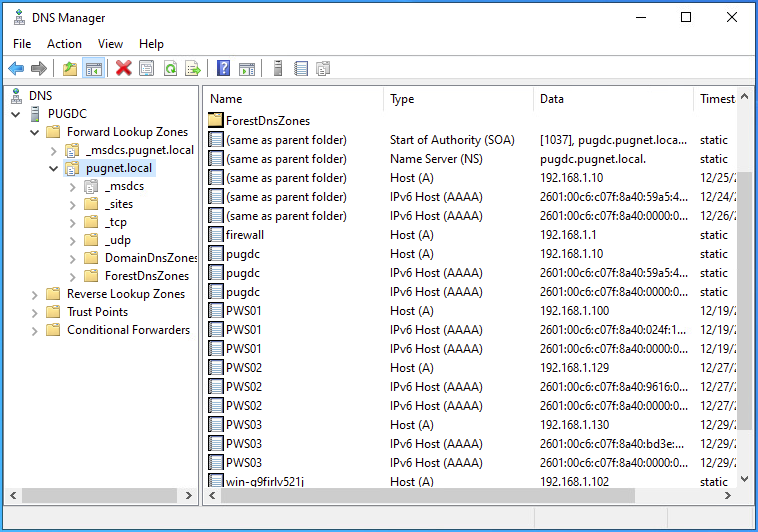Image resolution: width=758 pixels, height=532 pixels.
Task: Expand the _sites folder
Action: tap(73, 205)
